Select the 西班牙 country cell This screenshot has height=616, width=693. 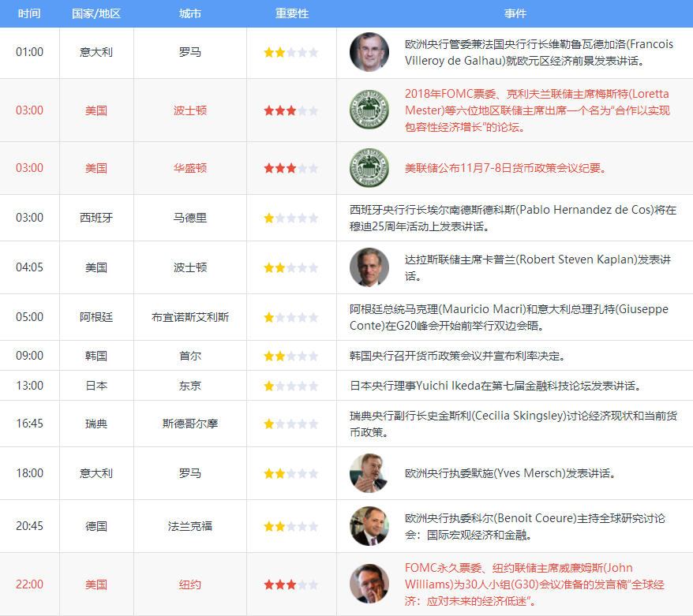pos(96,218)
